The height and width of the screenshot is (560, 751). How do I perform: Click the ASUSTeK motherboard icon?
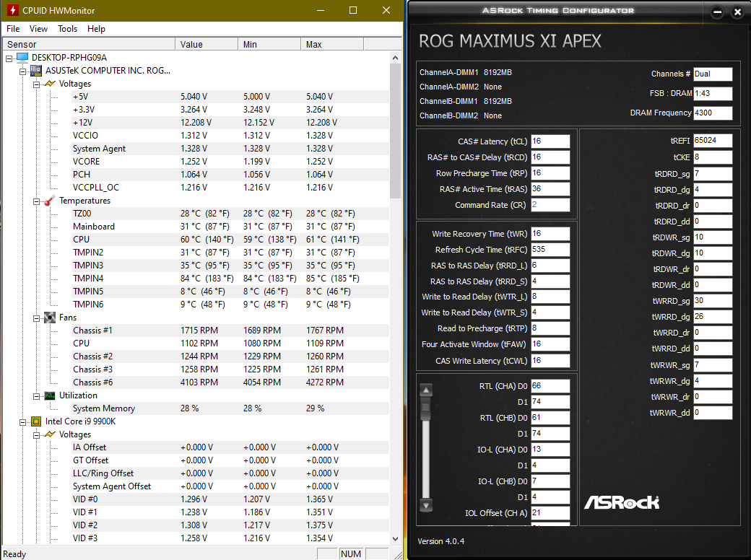[x=36, y=71]
